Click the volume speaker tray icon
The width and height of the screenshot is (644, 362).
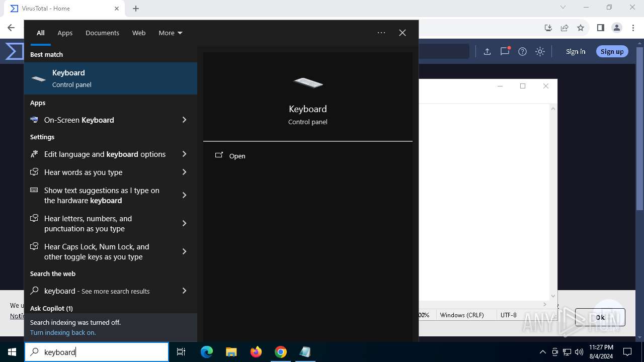pyautogui.click(x=579, y=352)
